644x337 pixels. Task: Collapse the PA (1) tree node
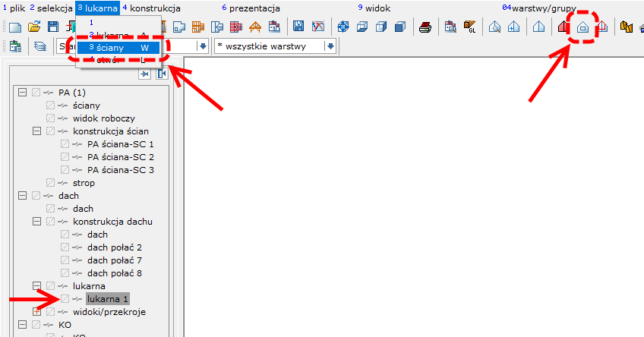coord(22,93)
